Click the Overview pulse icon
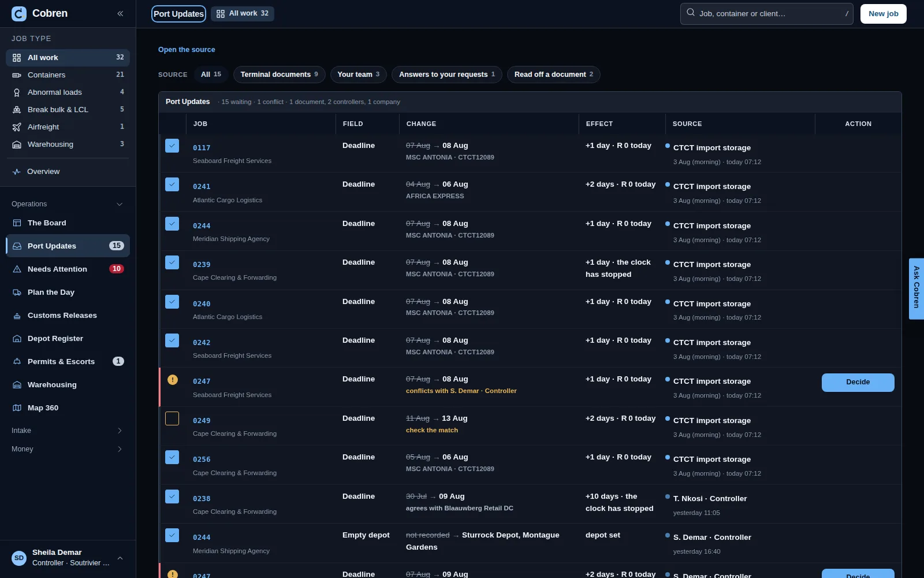The image size is (924, 578). tap(17, 172)
